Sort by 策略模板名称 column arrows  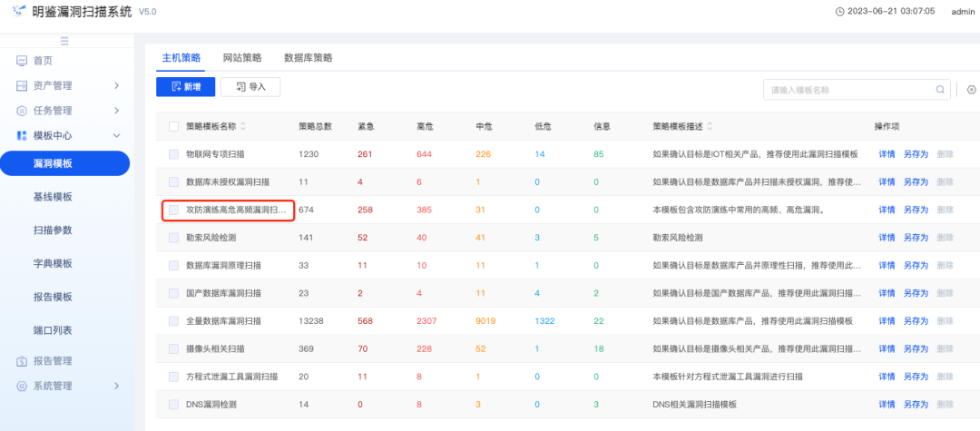242,126
